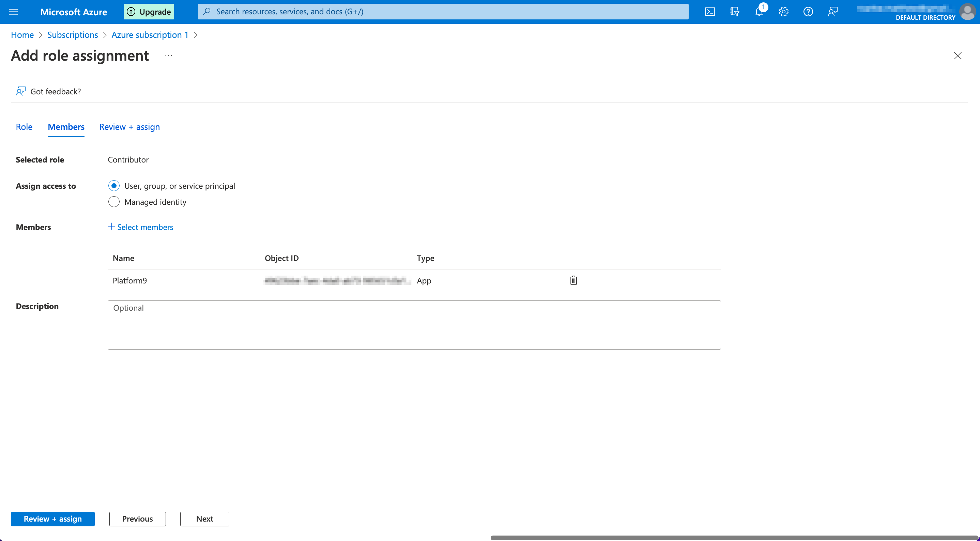This screenshot has height=541, width=980.
Task: Open the ellipsis menu beside the page title
Action: tap(169, 56)
